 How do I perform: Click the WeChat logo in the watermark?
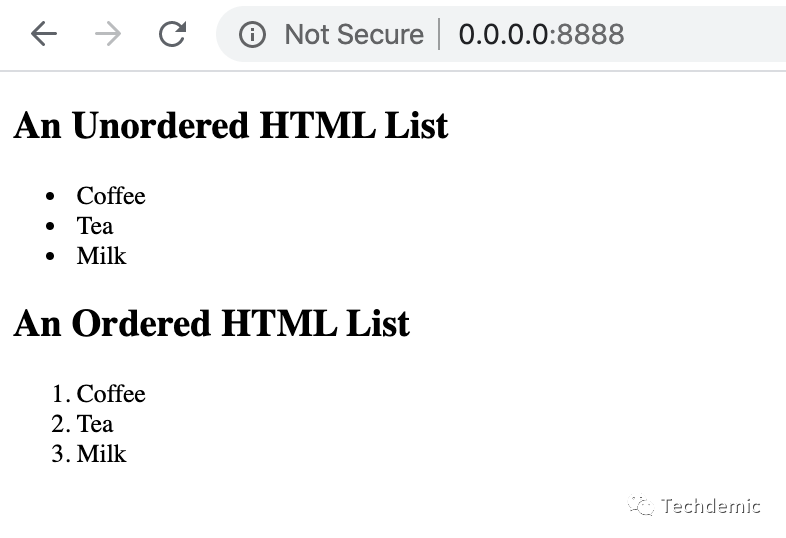(x=640, y=506)
